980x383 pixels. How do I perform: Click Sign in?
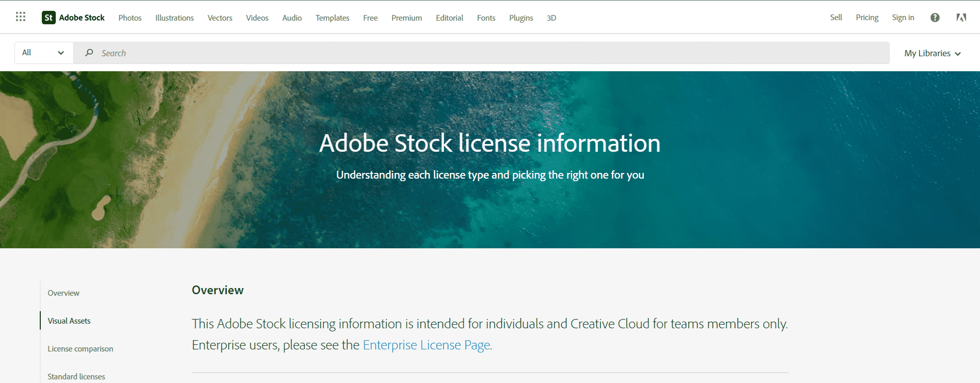click(903, 18)
